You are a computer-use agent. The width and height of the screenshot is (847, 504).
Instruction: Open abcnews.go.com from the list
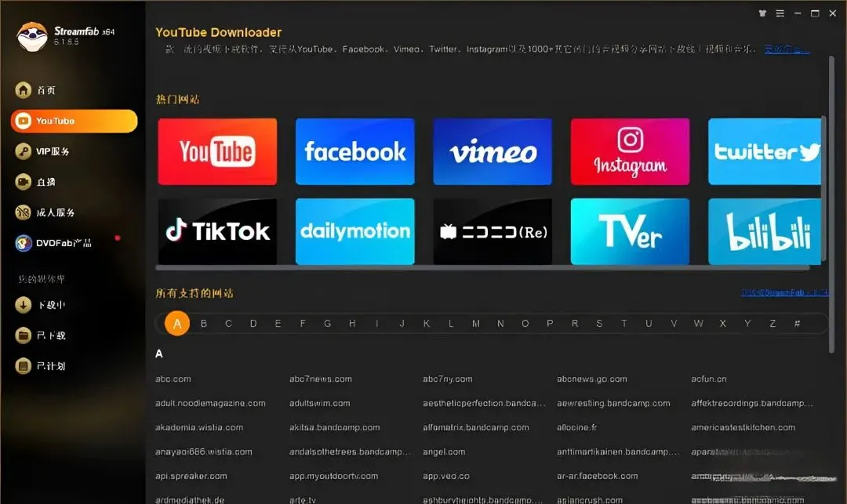click(592, 379)
